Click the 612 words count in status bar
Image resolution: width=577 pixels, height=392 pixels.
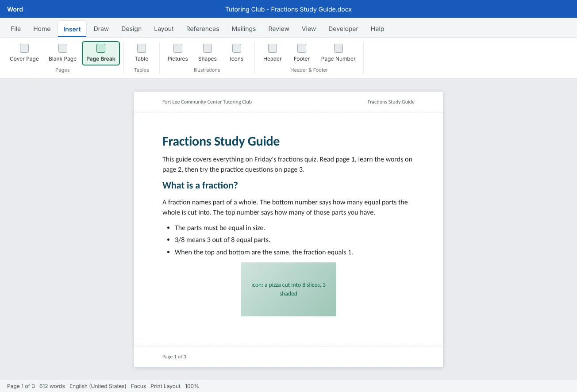[52, 386]
